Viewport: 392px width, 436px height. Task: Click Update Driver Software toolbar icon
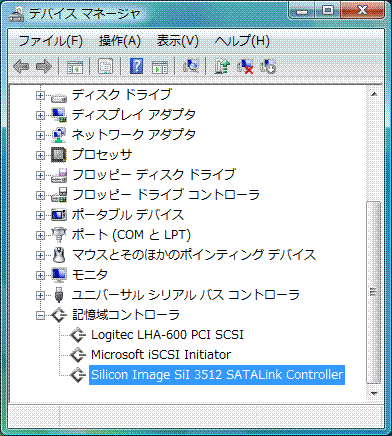pos(222,66)
